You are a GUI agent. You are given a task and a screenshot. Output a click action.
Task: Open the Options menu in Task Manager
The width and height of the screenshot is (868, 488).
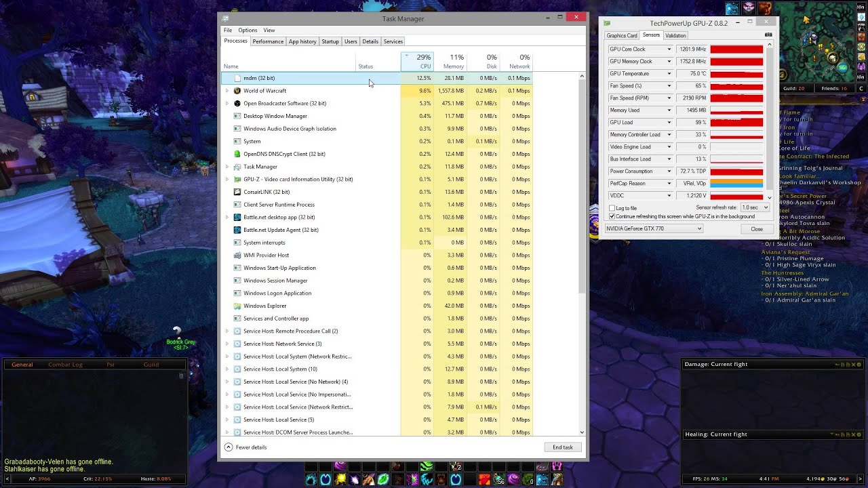pos(248,30)
